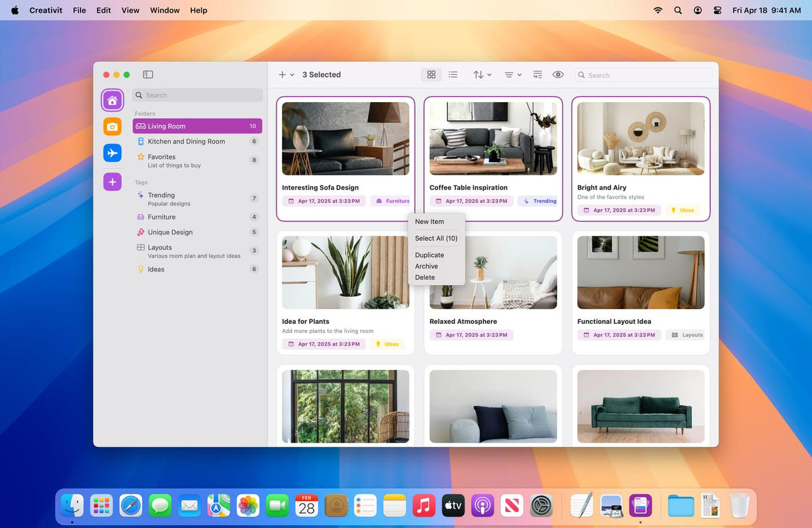Click the purple add library plus icon
Screen dimensions: 812x528
coord(113,182)
